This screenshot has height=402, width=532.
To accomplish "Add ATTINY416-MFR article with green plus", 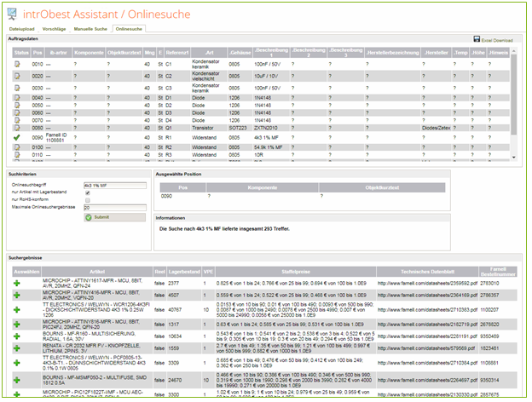I will (x=17, y=295).
